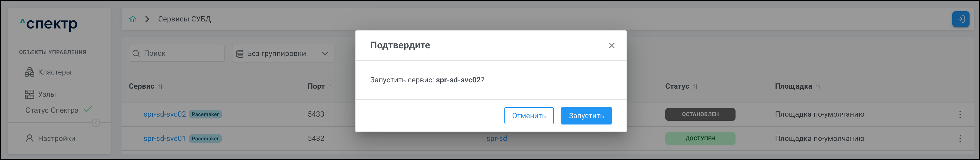Open Настройки in the sidebar
The height and width of the screenshot is (160, 980).
click(56, 139)
